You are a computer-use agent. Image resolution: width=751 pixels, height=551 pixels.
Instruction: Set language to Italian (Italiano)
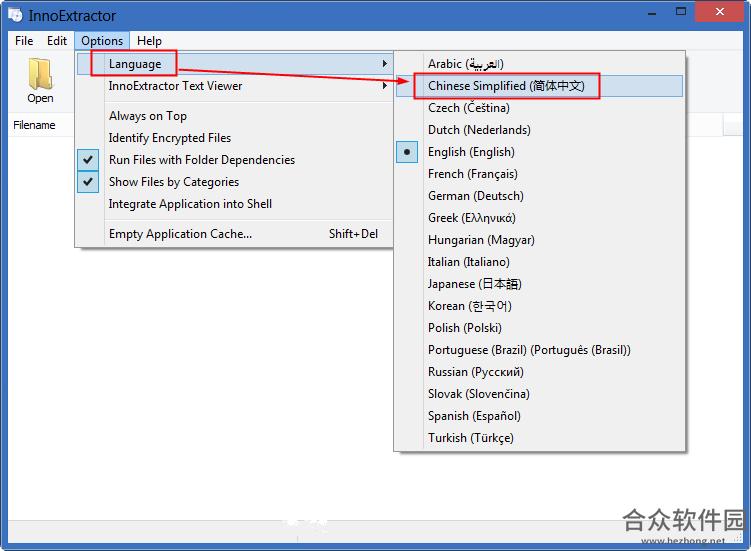539,262
